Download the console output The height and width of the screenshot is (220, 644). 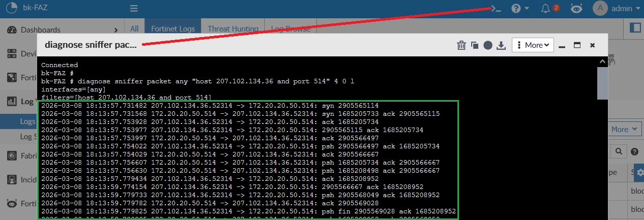click(x=501, y=45)
